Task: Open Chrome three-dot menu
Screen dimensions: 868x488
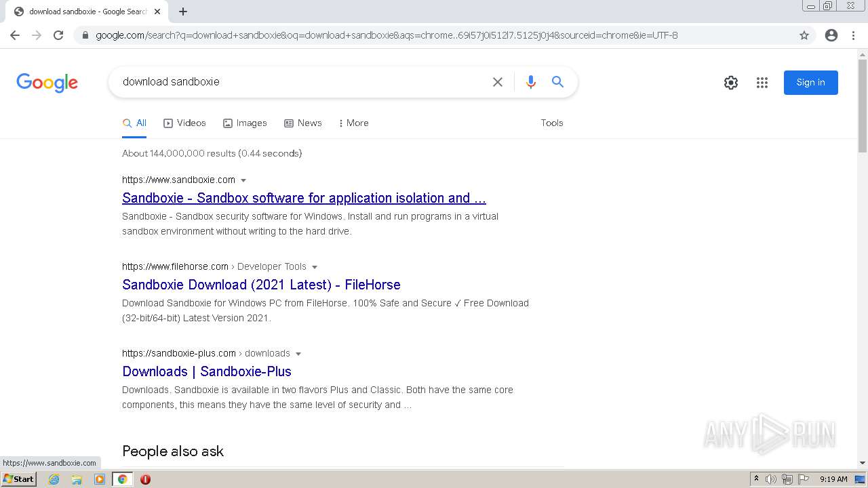Action: click(853, 35)
